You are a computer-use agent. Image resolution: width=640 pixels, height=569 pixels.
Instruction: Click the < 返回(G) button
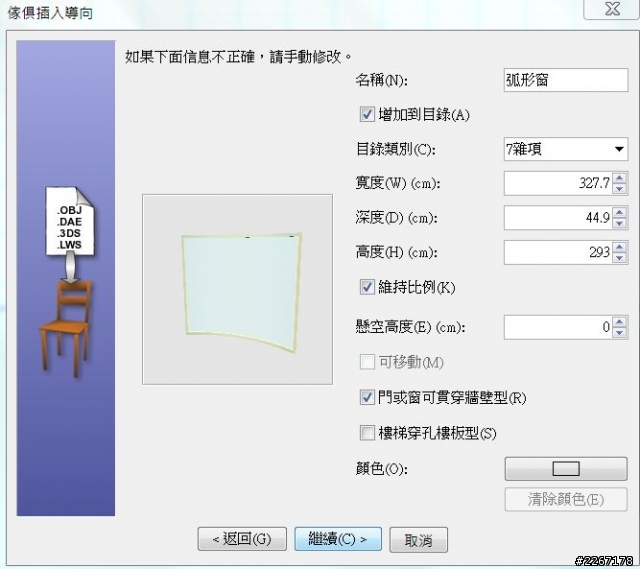pyautogui.click(x=242, y=539)
